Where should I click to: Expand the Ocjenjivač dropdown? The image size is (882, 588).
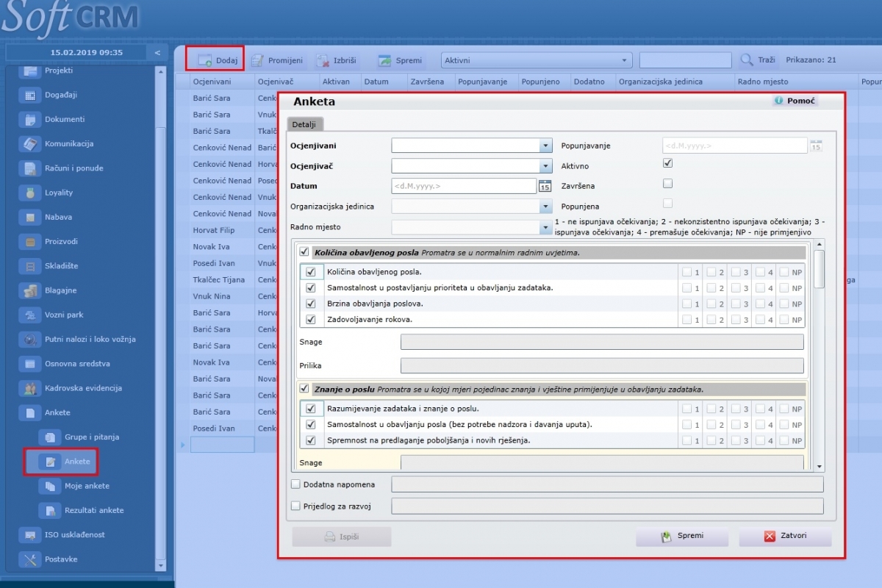tap(545, 166)
